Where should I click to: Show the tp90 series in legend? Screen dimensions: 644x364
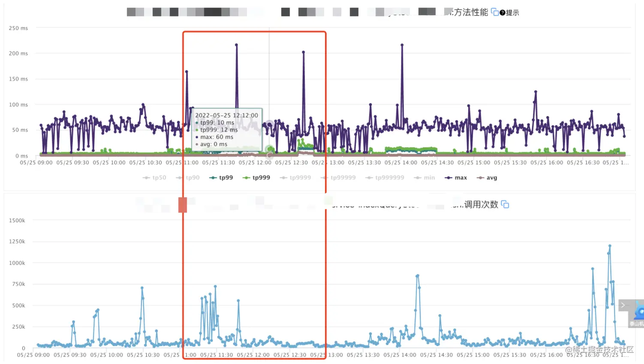click(188, 177)
